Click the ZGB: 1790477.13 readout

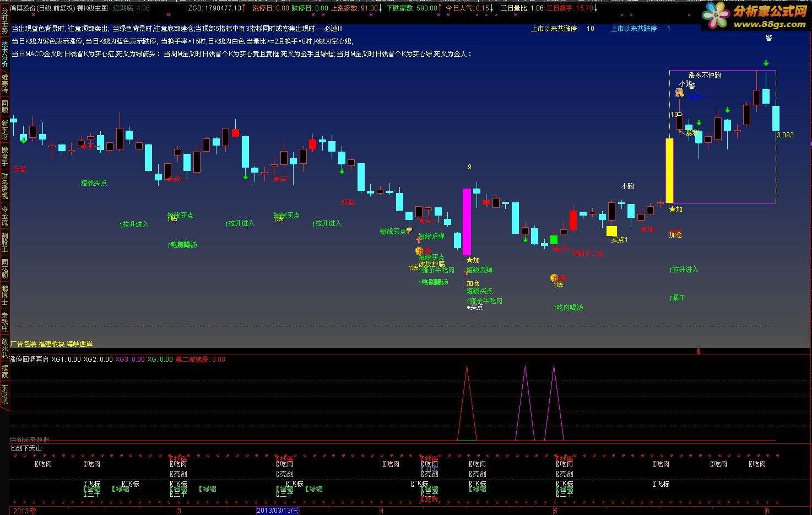(215, 8)
